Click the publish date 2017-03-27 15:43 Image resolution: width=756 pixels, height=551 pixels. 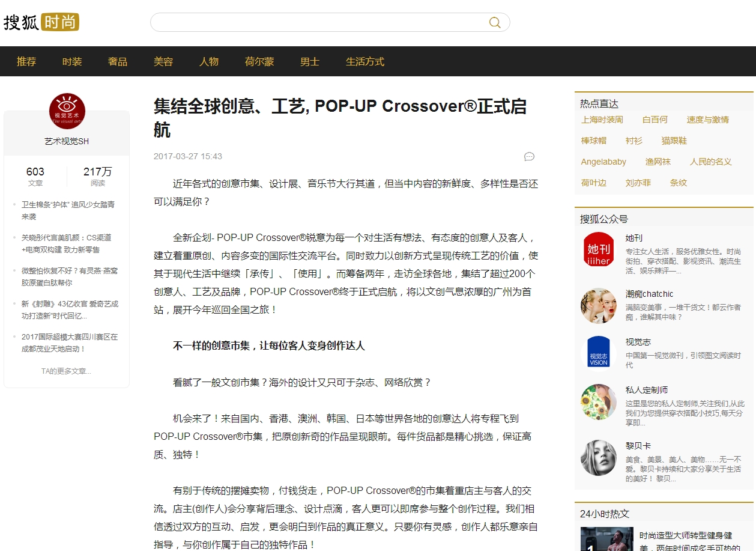pos(188,156)
